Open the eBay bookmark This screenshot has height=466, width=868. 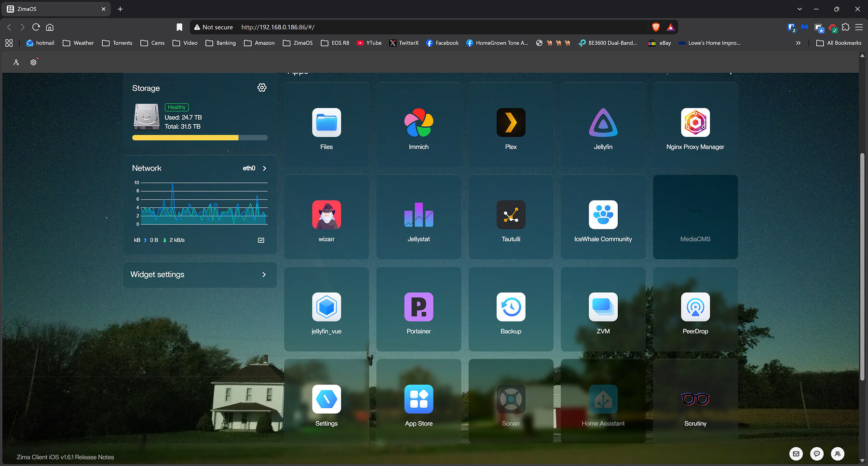click(659, 43)
